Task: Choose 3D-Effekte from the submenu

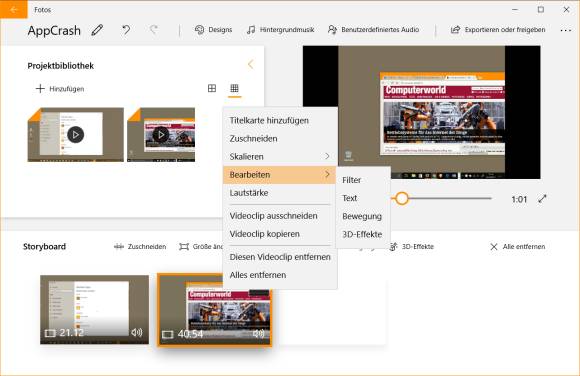Action: click(362, 234)
